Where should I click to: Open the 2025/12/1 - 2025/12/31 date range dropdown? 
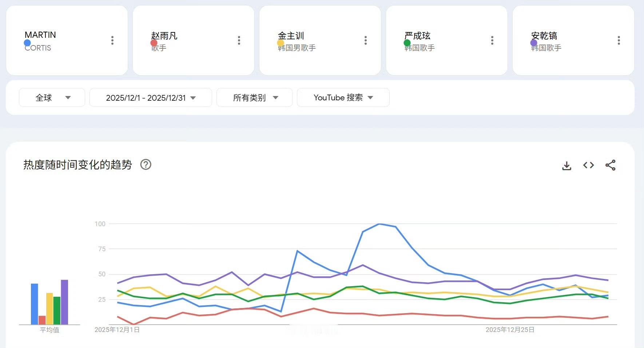pyautogui.click(x=151, y=97)
